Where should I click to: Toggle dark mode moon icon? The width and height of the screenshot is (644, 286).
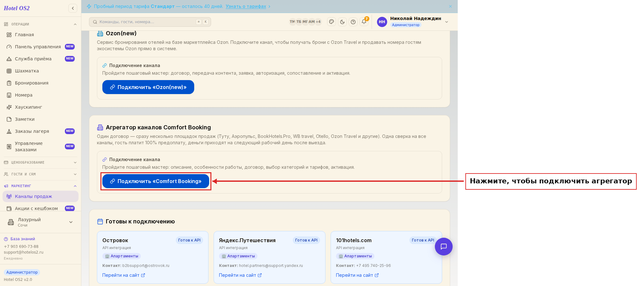click(342, 22)
